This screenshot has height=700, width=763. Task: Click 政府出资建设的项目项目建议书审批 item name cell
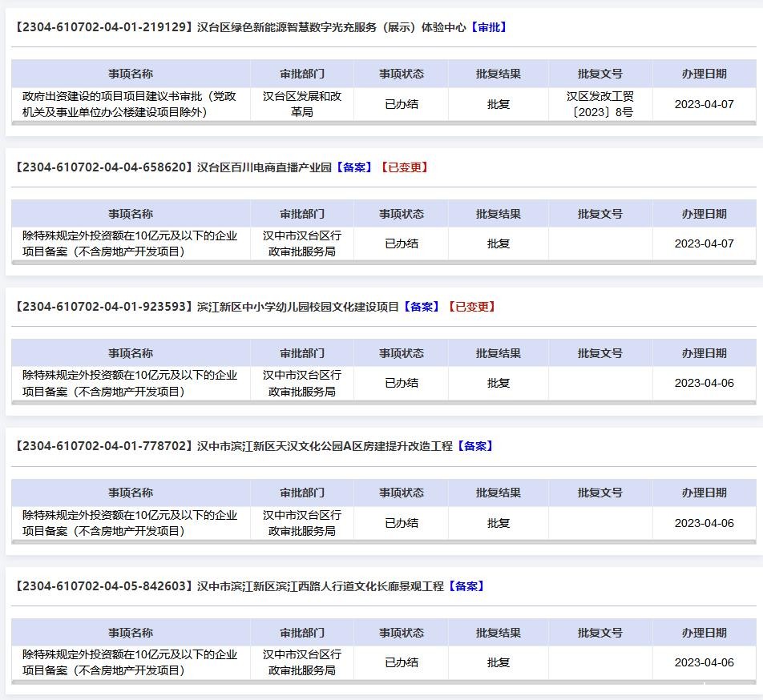pyautogui.click(x=131, y=104)
